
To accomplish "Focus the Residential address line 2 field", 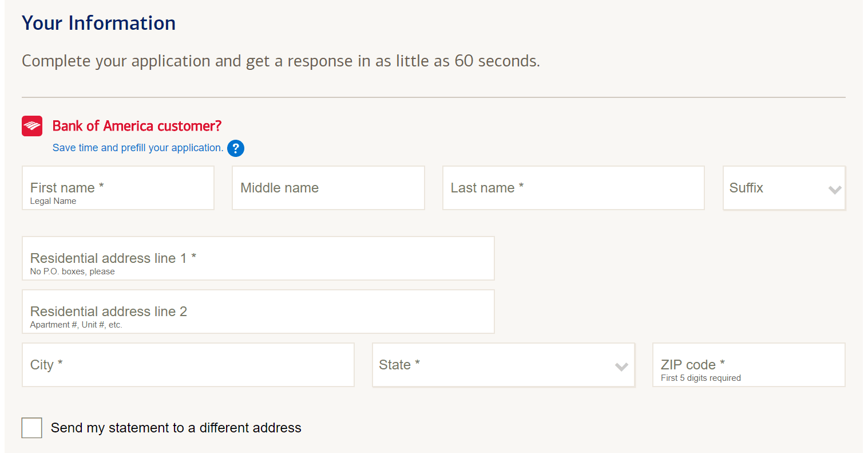I will point(257,312).
